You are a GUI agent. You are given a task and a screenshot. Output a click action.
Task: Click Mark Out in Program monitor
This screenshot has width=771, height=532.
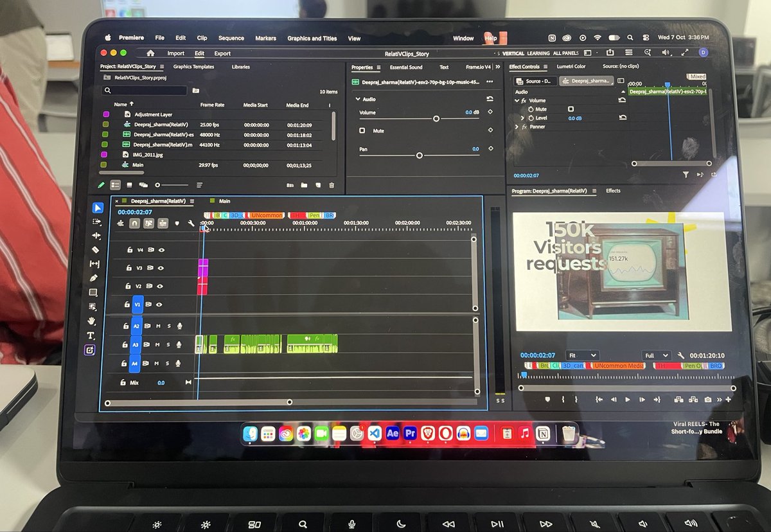coord(577,399)
